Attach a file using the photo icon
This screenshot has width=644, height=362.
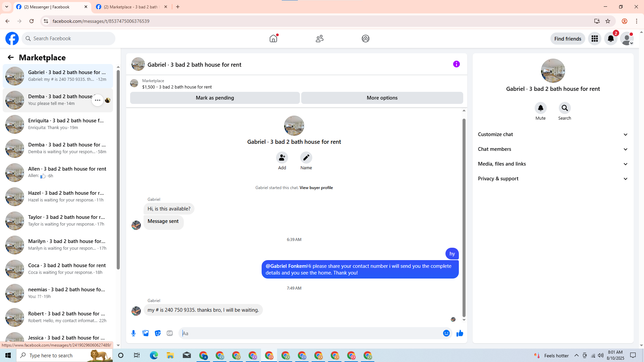[x=146, y=333]
